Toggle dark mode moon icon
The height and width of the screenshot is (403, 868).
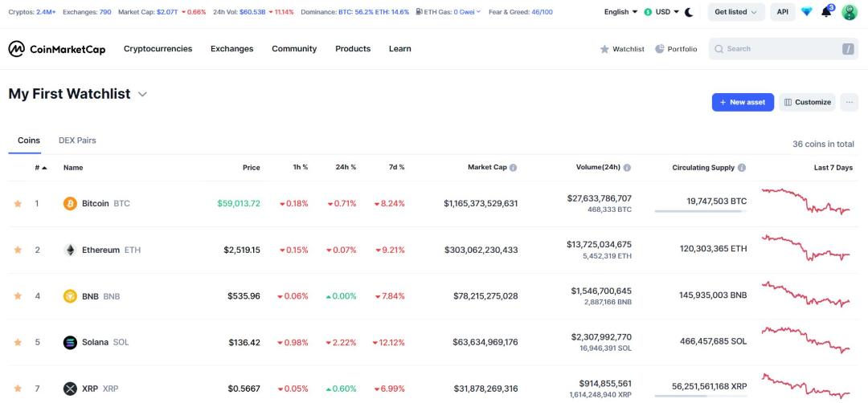pos(690,11)
